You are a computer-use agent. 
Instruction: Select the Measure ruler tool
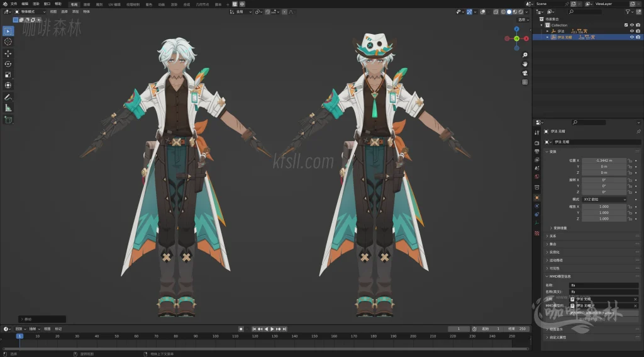click(x=8, y=108)
